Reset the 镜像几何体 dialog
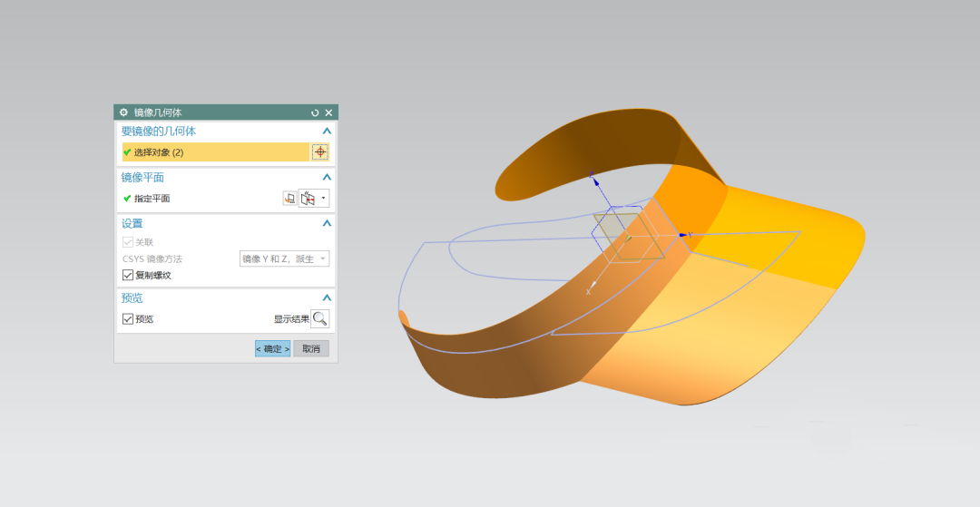The image size is (980, 507). (x=315, y=112)
